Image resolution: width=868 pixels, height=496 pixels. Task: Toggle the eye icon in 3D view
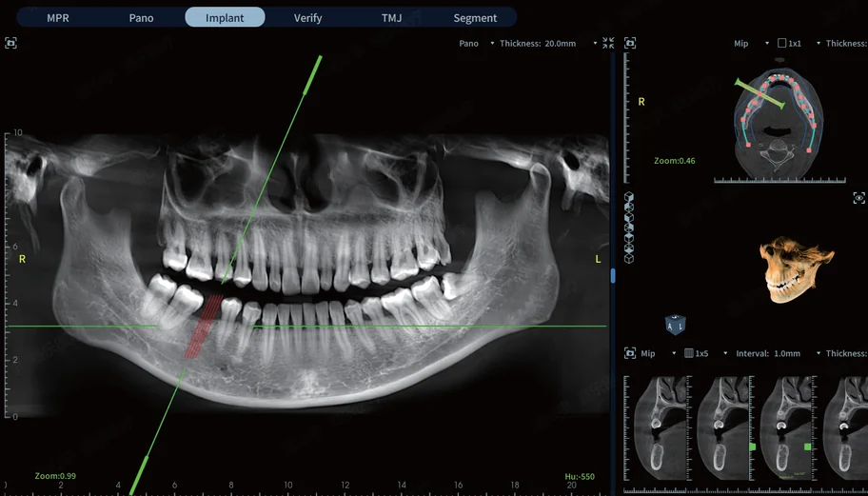point(858,198)
